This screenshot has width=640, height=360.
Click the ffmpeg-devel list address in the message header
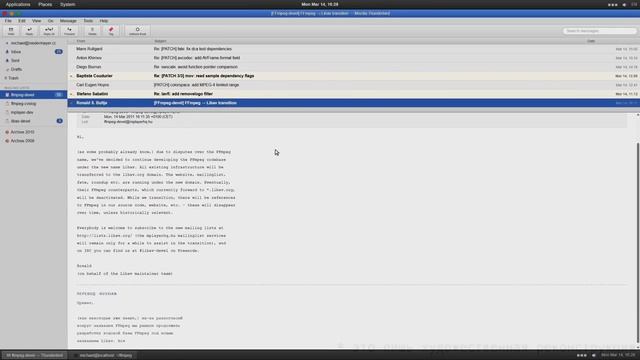click(128, 122)
